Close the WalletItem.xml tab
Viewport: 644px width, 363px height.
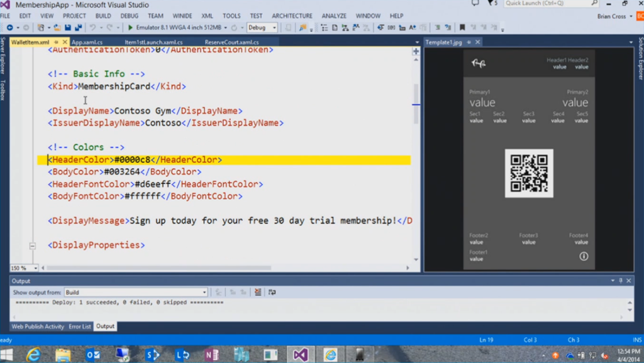pyautogui.click(x=65, y=42)
